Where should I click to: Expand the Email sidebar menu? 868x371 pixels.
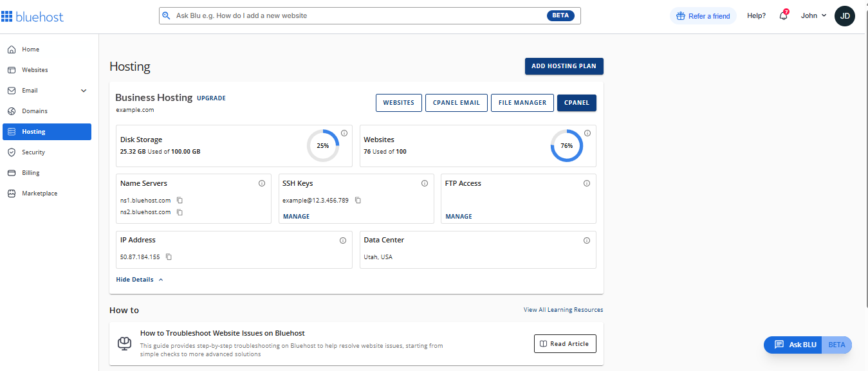pos(83,90)
